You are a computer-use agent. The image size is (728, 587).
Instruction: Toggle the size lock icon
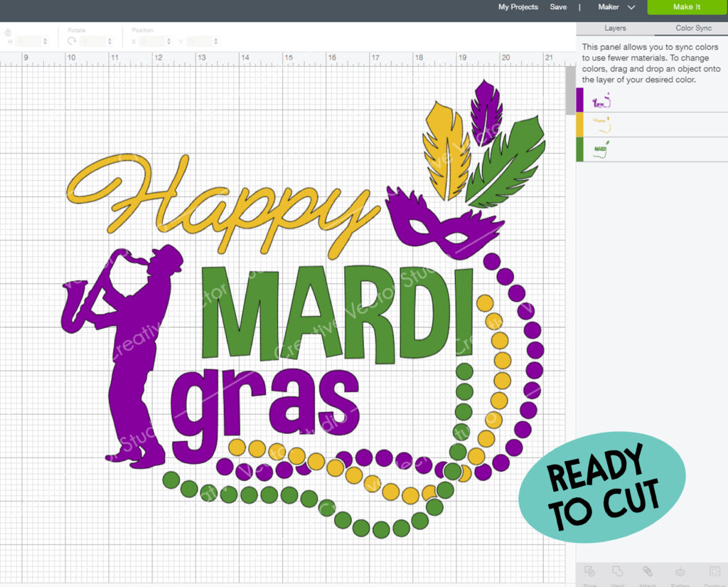(8, 33)
